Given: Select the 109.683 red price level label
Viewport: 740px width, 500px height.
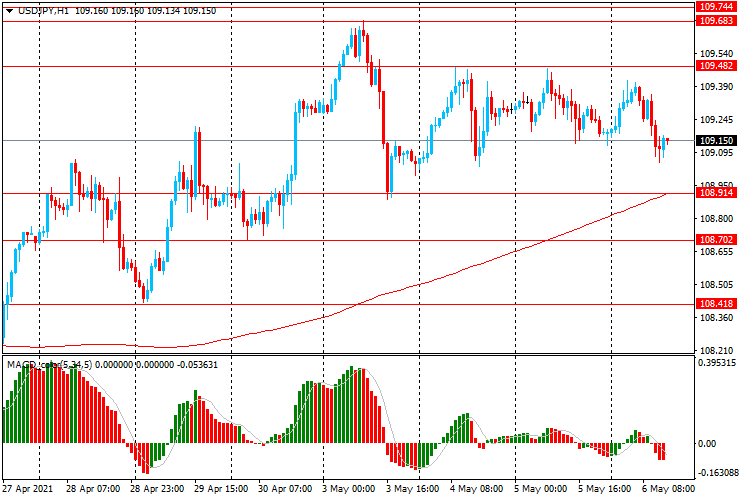Looking at the screenshot, I should pos(716,21).
